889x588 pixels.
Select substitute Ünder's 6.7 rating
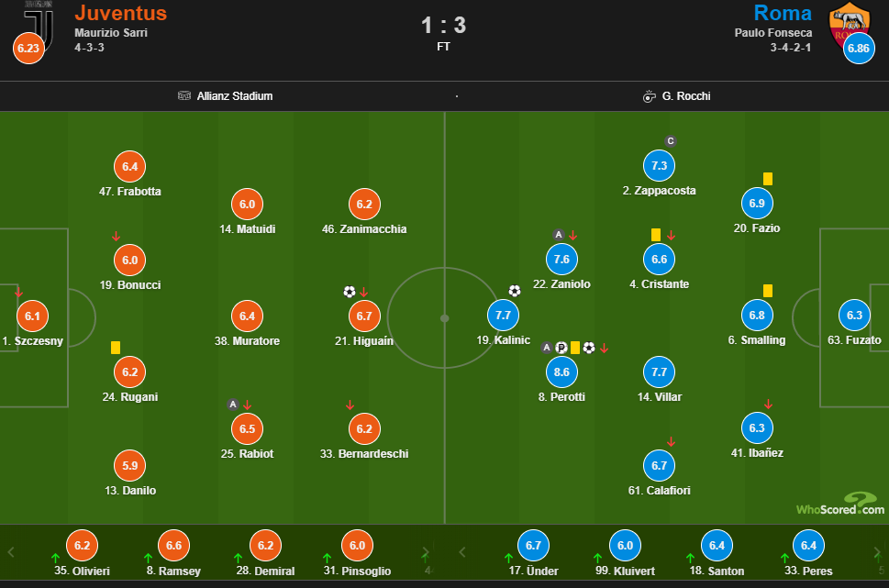pyautogui.click(x=533, y=546)
